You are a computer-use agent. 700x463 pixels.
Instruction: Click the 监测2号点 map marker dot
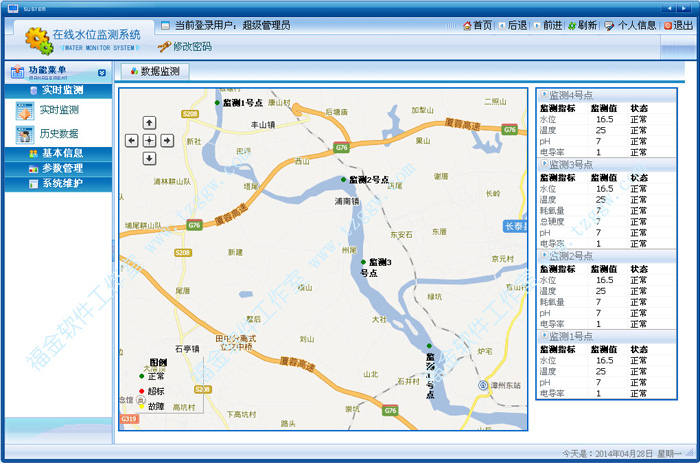point(343,179)
